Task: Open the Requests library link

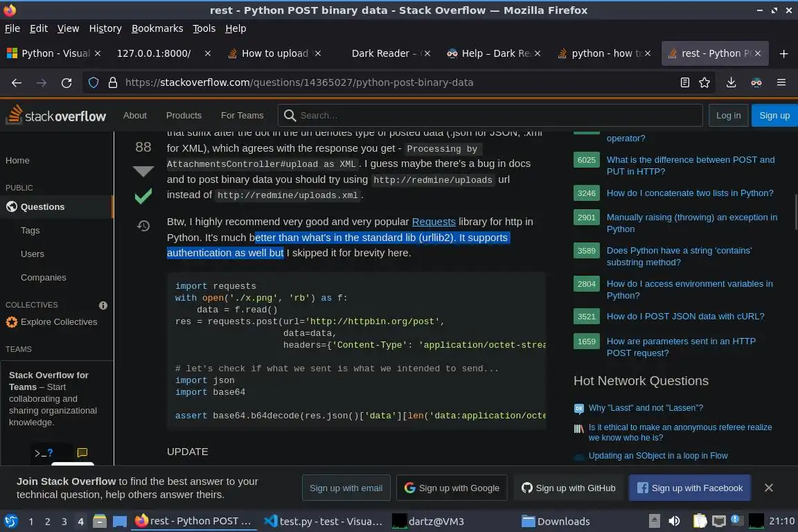Action: (x=434, y=222)
